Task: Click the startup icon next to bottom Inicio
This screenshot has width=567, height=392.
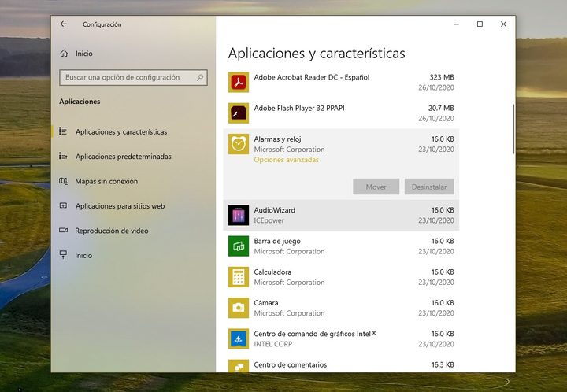Action: [x=63, y=255]
